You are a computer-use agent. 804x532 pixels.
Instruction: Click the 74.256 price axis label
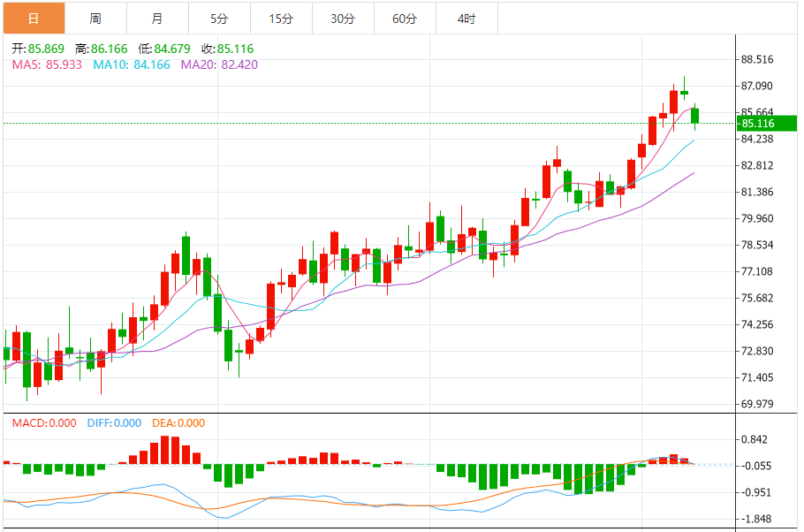[757, 324]
